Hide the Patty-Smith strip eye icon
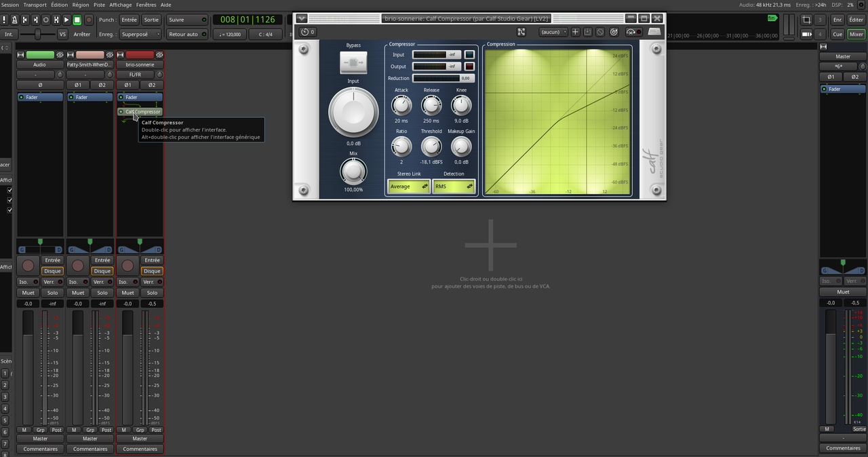 pyautogui.click(x=110, y=54)
